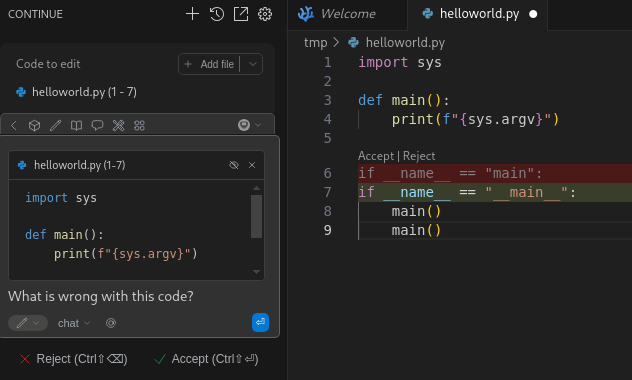Image resolution: width=632 pixels, height=380 pixels.
Task: Click the back arrow in Continue toolbar
Action: [14, 126]
